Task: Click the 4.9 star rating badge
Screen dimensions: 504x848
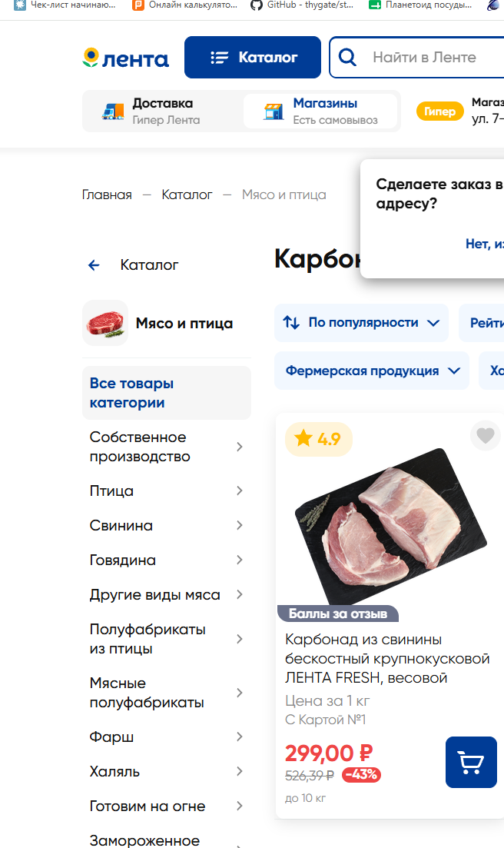Action: 319,438
